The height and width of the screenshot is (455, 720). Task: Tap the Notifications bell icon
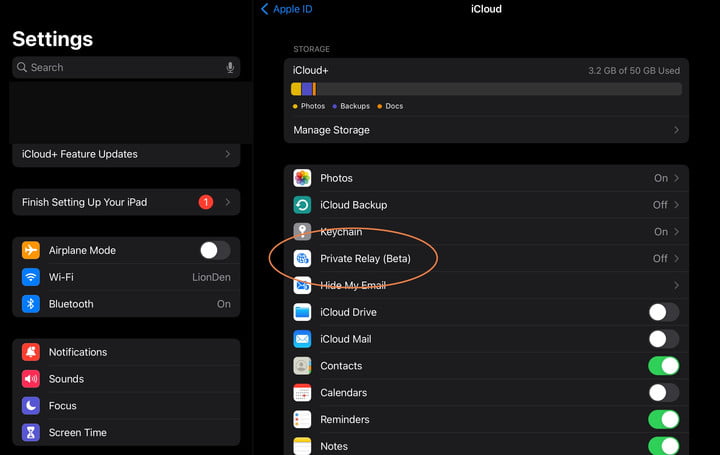pos(31,352)
